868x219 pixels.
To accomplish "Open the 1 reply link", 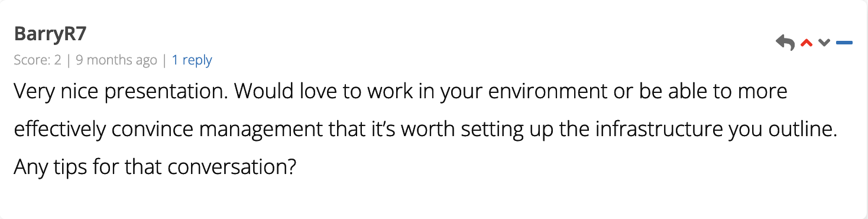I will click(192, 60).
